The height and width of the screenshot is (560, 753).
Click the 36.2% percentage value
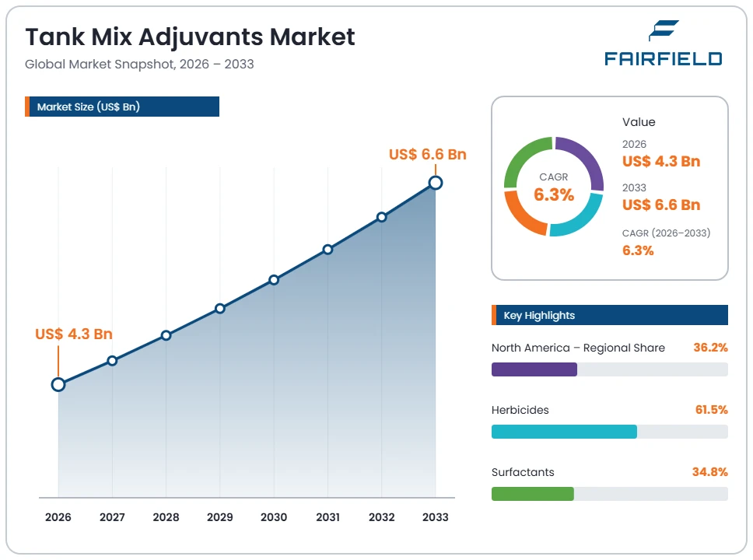(710, 347)
